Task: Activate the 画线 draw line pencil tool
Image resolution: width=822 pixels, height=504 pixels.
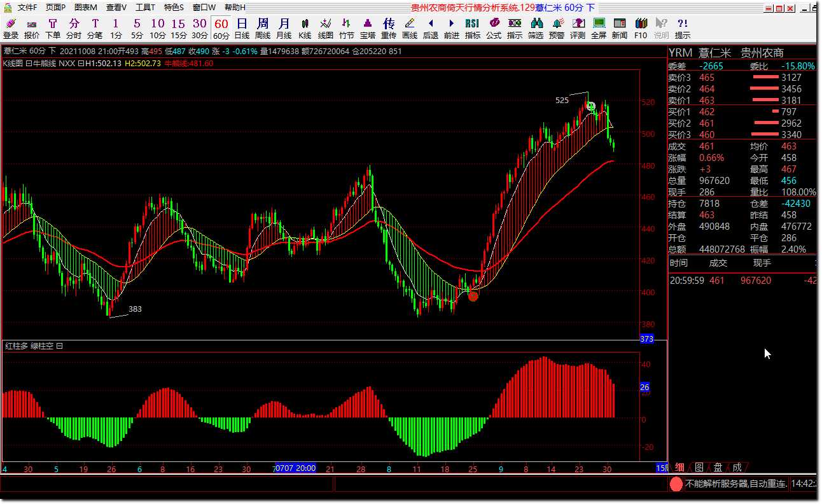Action: pos(410,29)
